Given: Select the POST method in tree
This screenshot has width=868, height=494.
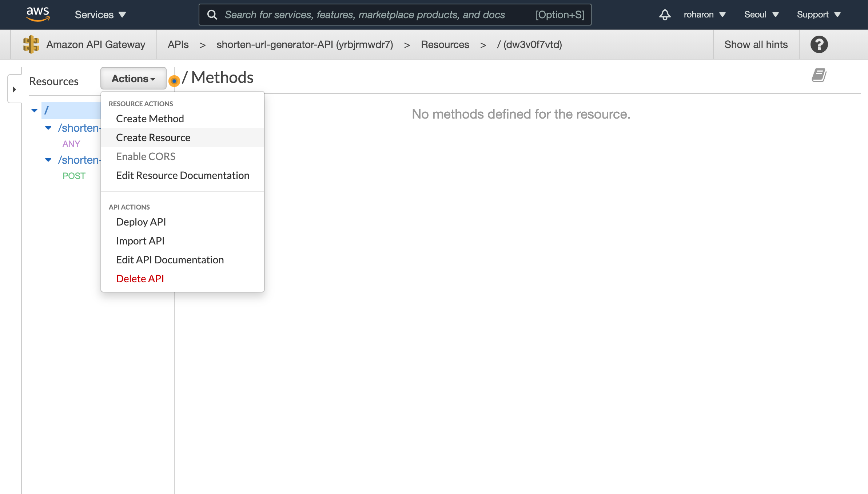Looking at the screenshot, I should (x=74, y=176).
